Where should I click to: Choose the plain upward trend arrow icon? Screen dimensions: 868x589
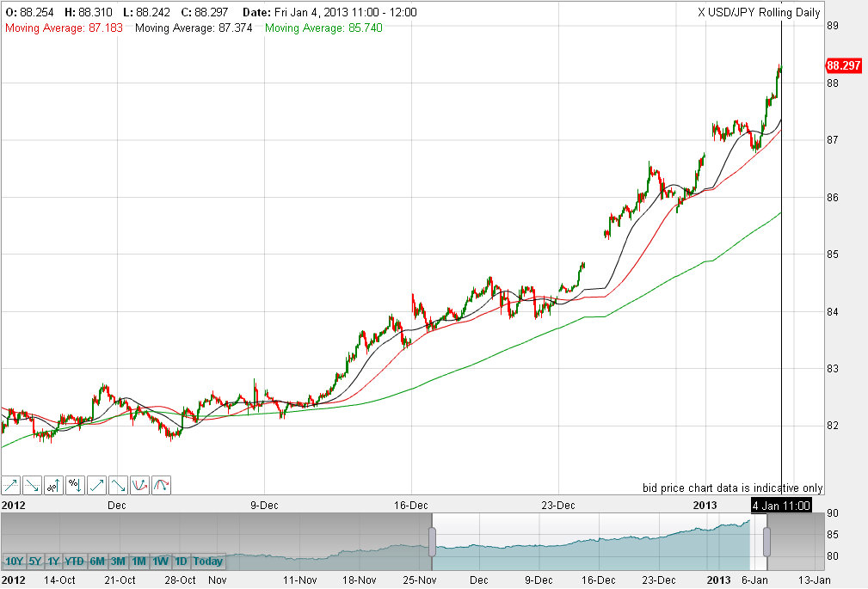97,486
